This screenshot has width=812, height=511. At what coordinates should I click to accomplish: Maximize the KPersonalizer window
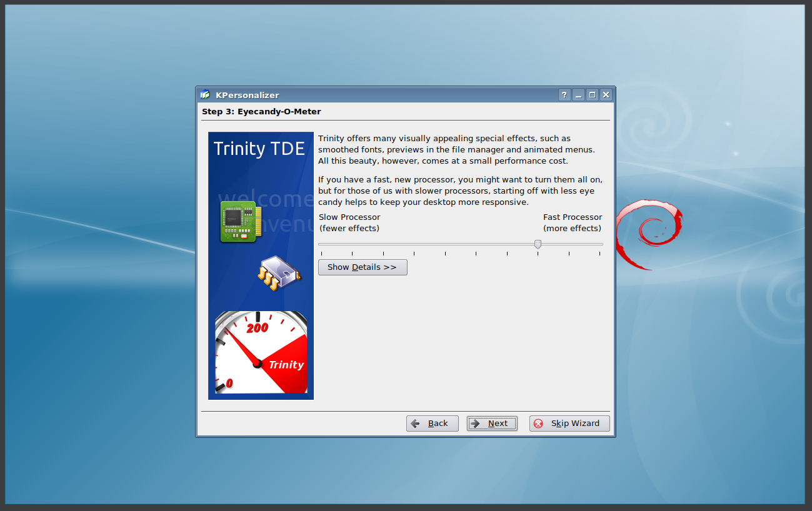click(x=593, y=95)
